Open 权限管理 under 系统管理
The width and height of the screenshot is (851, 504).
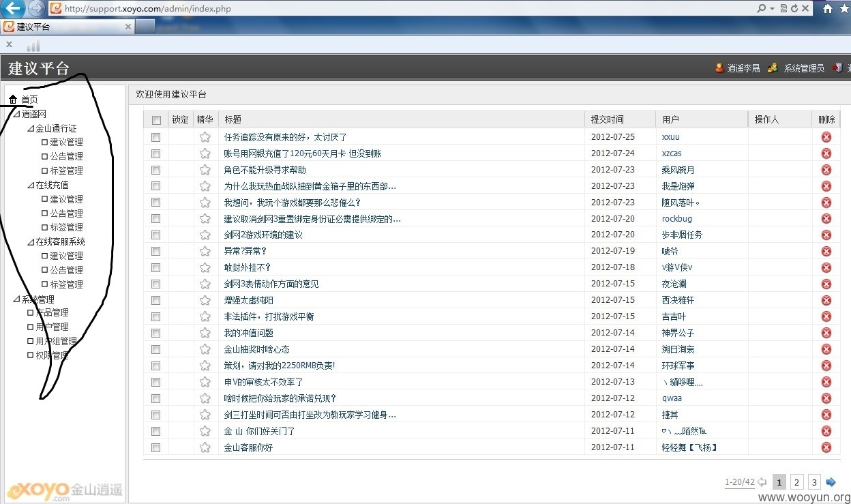(52, 355)
